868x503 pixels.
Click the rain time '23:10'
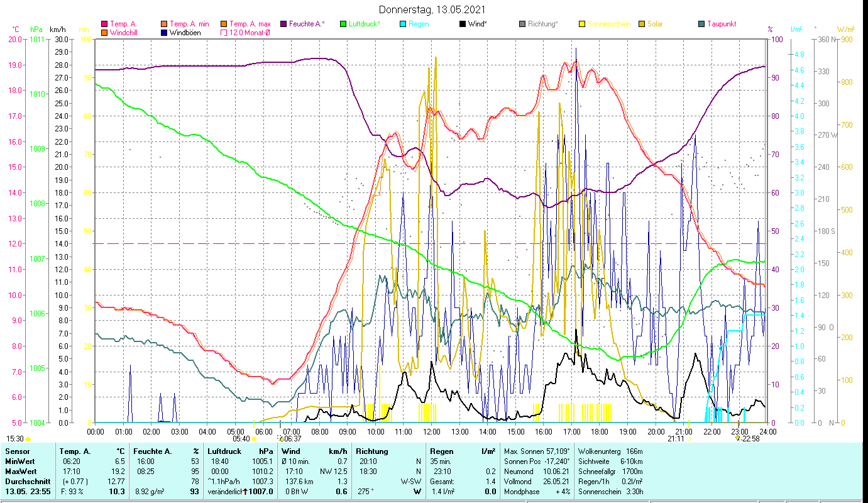[441, 472]
